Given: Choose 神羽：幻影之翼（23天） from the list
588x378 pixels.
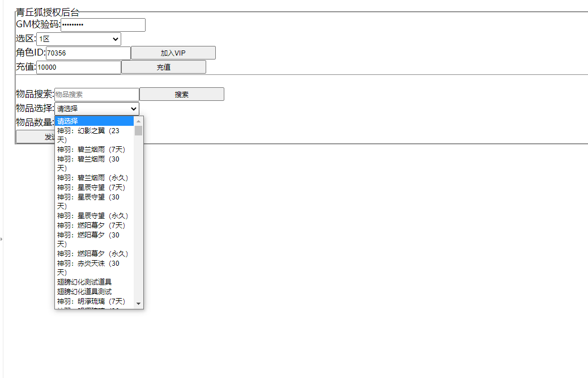Looking at the screenshot, I should pyautogui.click(x=94, y=135).
